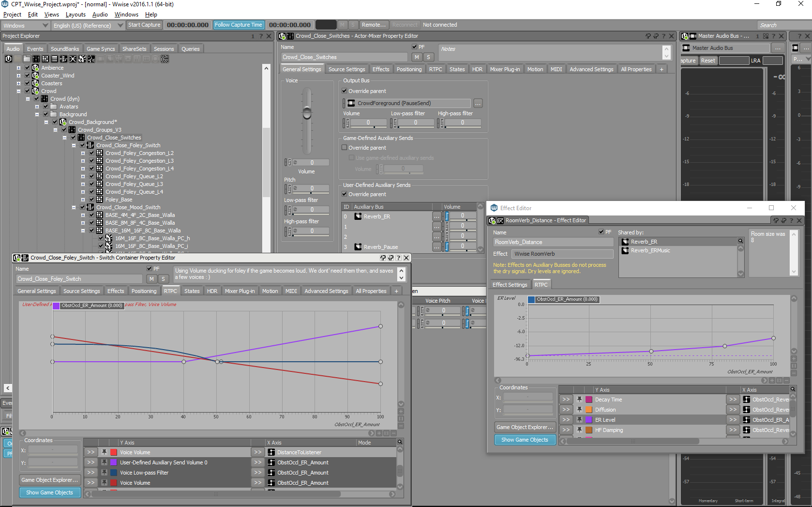Expand the Coasters tree node
The width and height of the screenshot is (812, 507).
click(x=18, y=83)
